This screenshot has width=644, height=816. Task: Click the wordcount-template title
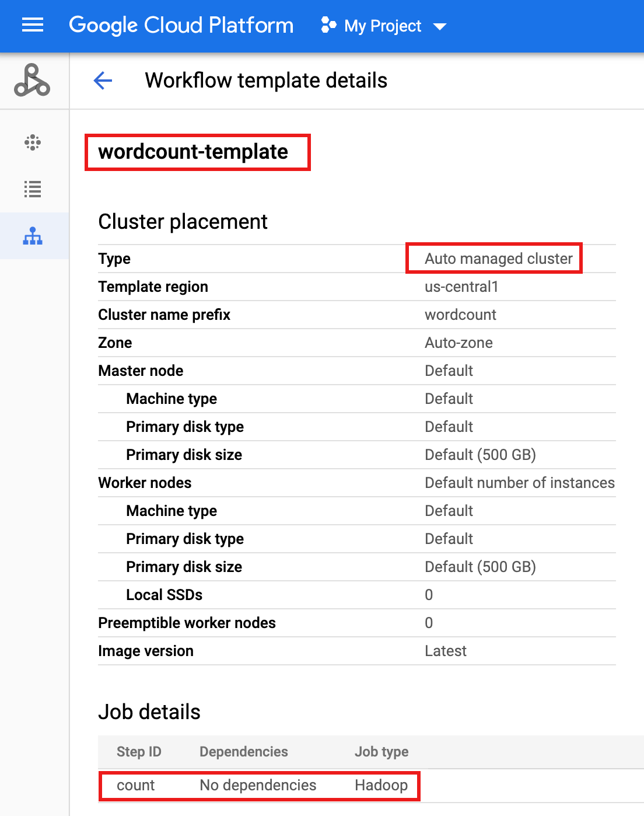[194, 152]
